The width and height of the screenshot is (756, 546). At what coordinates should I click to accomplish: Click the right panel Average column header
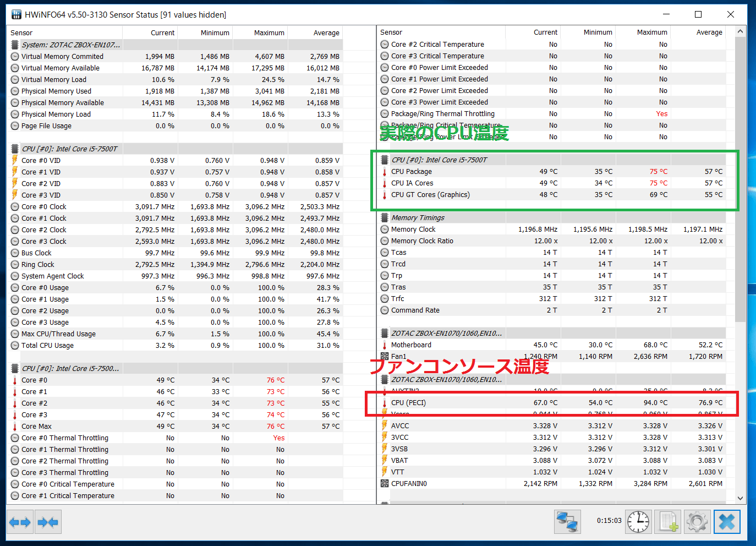click(698, 32)
